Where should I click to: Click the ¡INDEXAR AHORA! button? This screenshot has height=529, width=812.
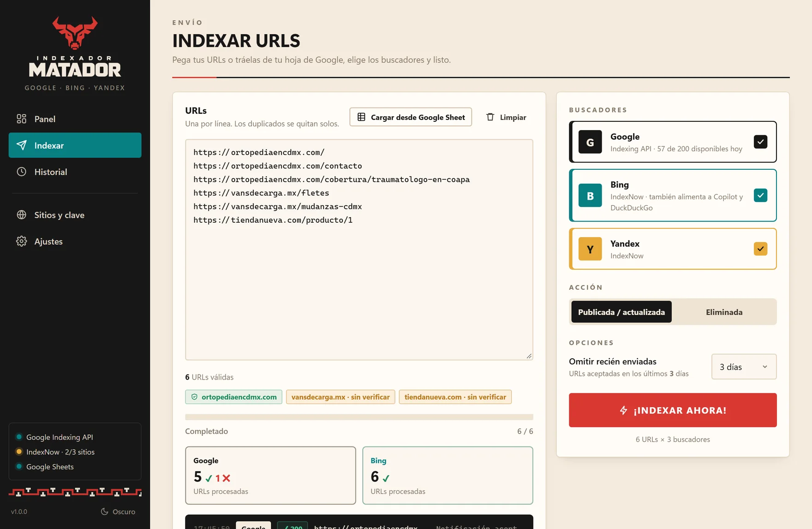[x=673, y=410]
